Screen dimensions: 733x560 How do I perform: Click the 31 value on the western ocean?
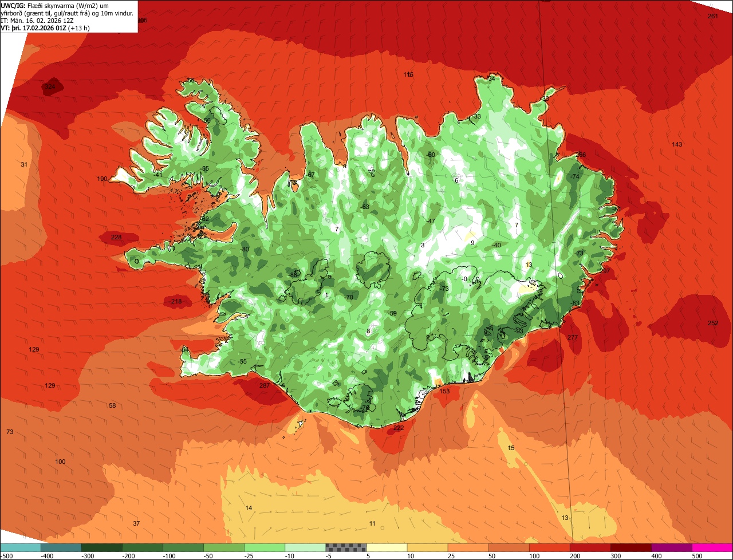tap(24, 164)
